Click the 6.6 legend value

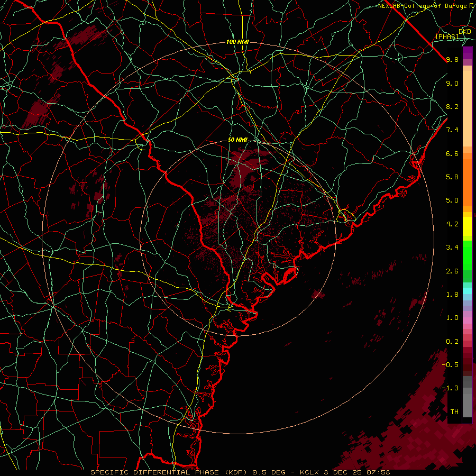452,153
